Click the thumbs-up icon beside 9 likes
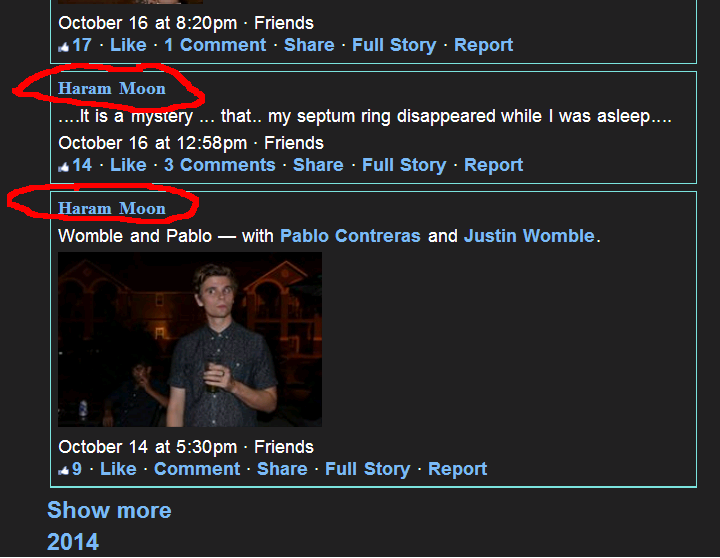Viewport: 720px width, 558px height. click(x=63, y=470)
